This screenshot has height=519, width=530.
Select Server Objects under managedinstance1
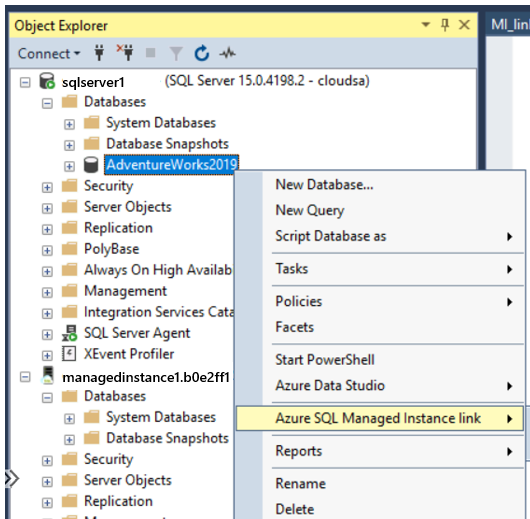pos(128,480)
